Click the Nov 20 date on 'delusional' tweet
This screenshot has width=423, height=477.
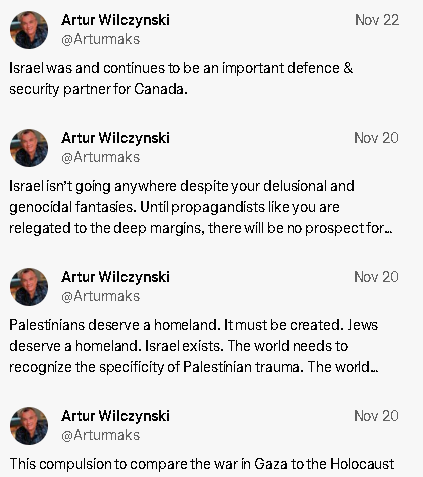pos(376,138)
